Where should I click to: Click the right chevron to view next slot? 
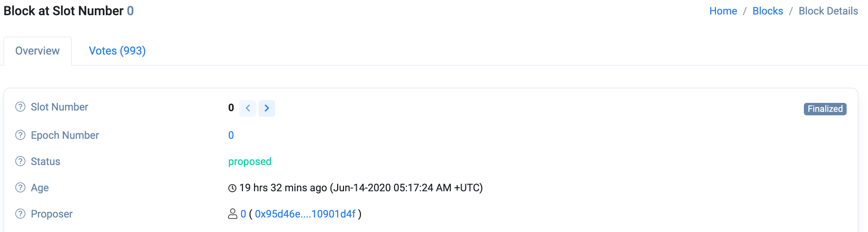click(x=267, y=108)
